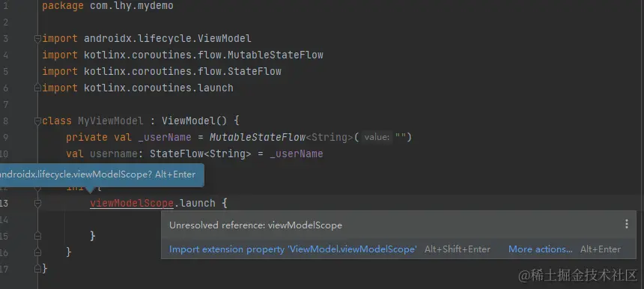Viewport: 644px width, 289px height.
Task: Click line number 13 in the gutter
Action: coord(4,203)
